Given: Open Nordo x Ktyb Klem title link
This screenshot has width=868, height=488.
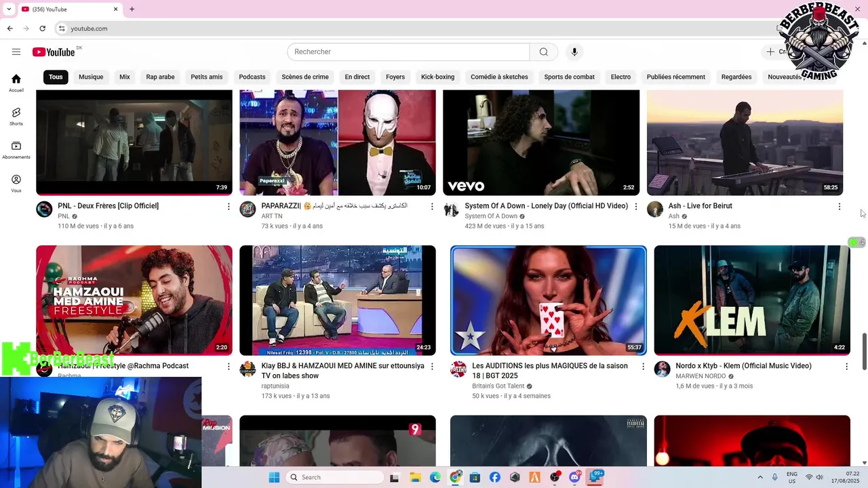Looking at the screenshot, I should (743, 366).
